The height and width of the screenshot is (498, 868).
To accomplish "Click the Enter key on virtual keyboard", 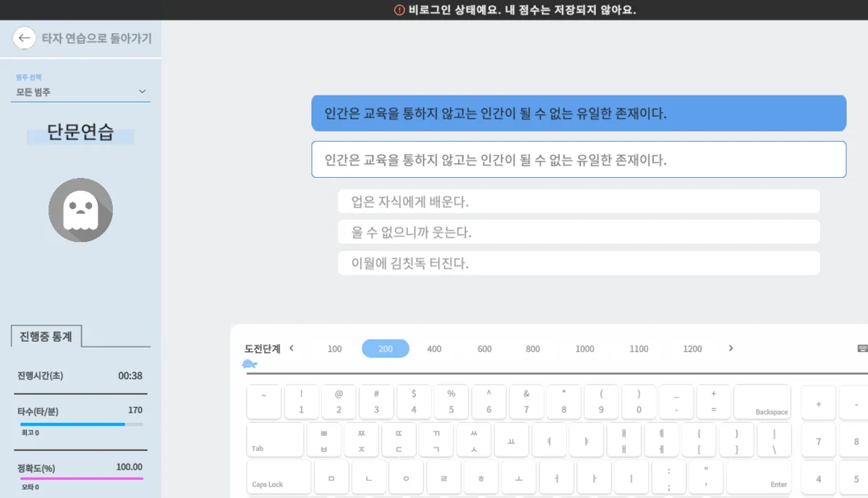I will pos(759,477).
